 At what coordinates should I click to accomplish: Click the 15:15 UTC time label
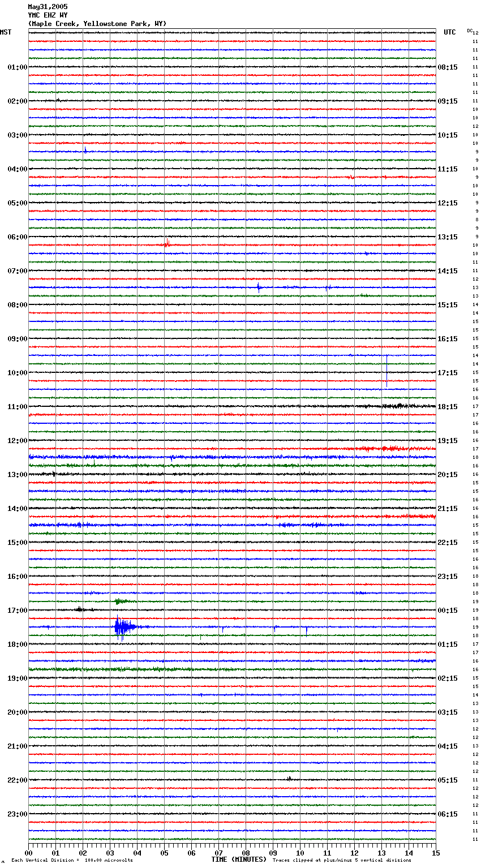click(x=448, y=305)
